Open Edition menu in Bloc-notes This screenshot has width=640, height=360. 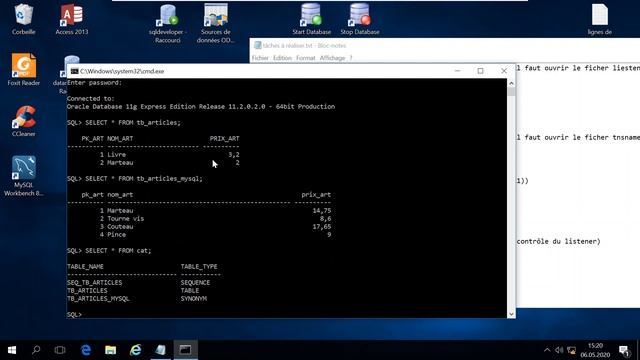coord(282,58)
